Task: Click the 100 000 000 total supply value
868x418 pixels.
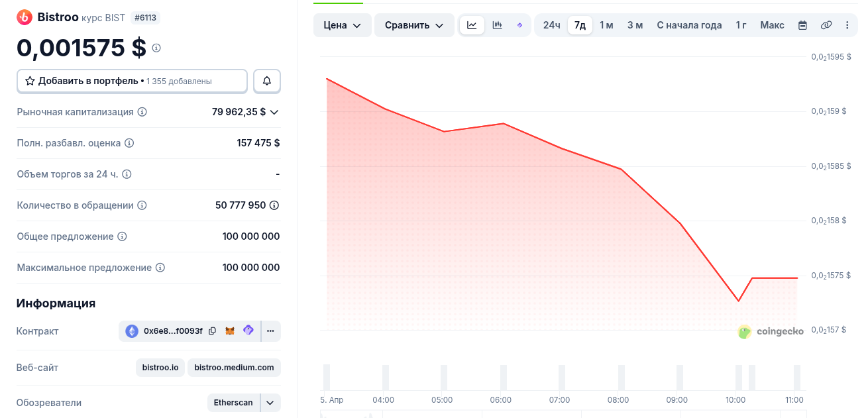Action: (x=251, y=236)
